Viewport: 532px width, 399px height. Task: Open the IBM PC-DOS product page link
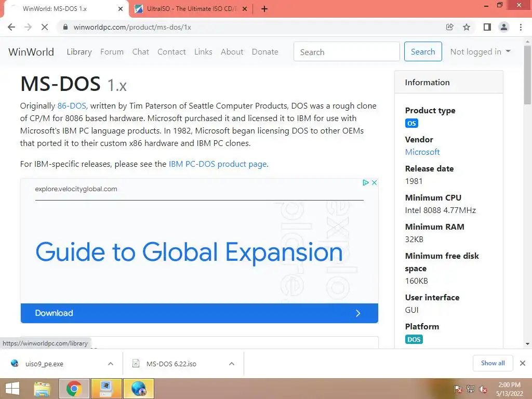tap(218, 164)
